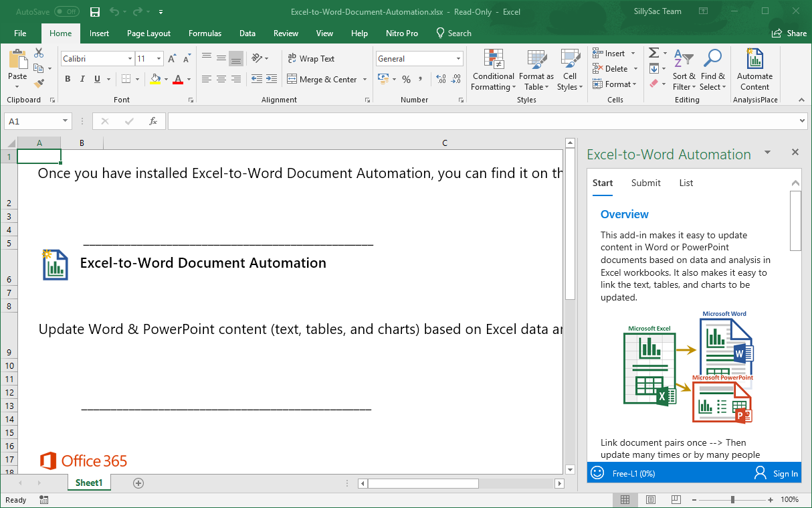Open Find & Select magnifier icon
This screenshot has height=508, width=812.
coord(712,70)
